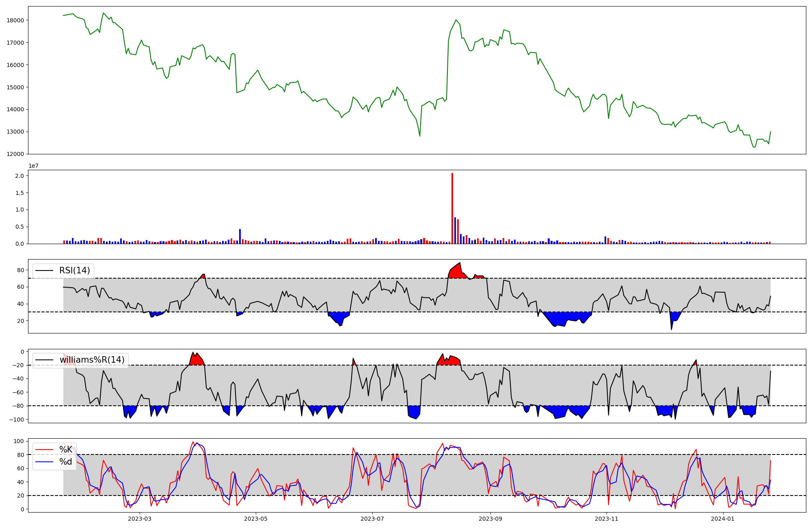The image size is (812, 528).
Task: Click the RSI(14) legend label
Action: [74, 270]
